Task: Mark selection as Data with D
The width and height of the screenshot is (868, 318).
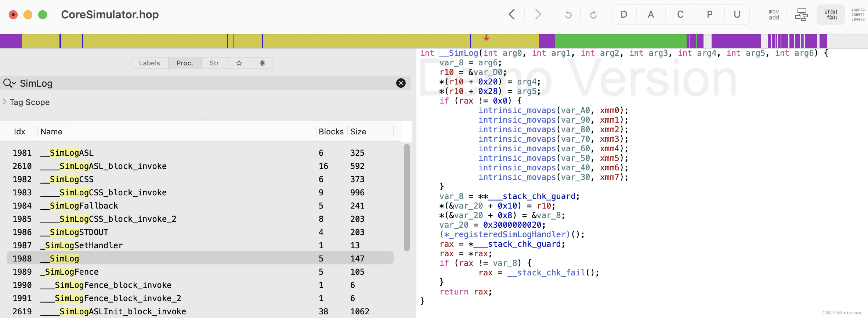Action: click(624, 14)
